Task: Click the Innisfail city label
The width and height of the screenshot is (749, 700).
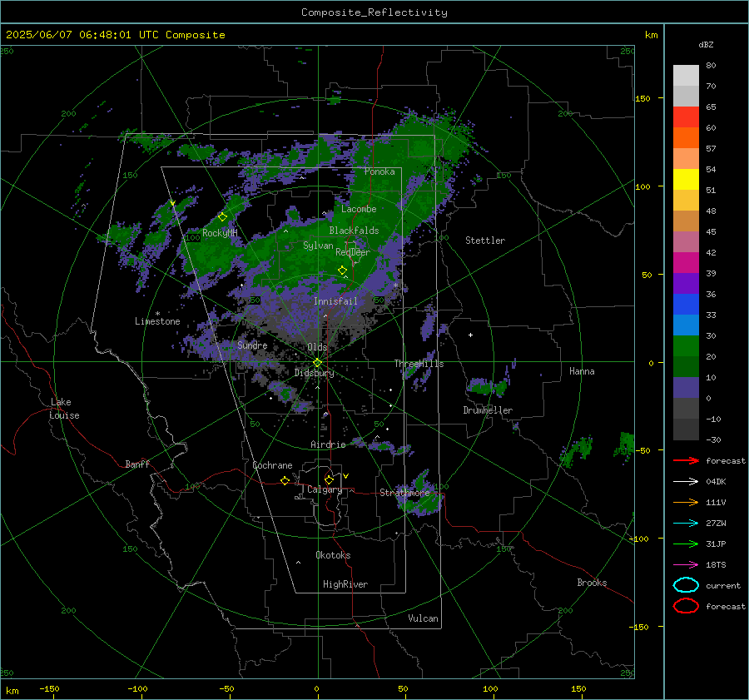Action: click(335, 301)
